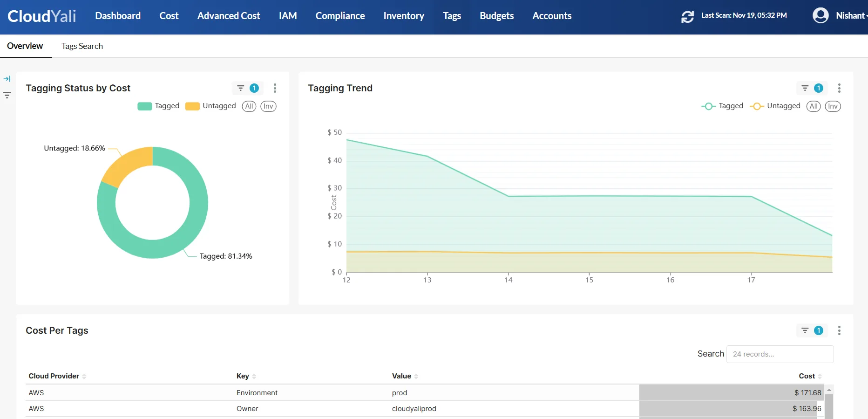Screen dimensions: 868x419
Task: Go to the Budgets section
Action: point(497,16)
